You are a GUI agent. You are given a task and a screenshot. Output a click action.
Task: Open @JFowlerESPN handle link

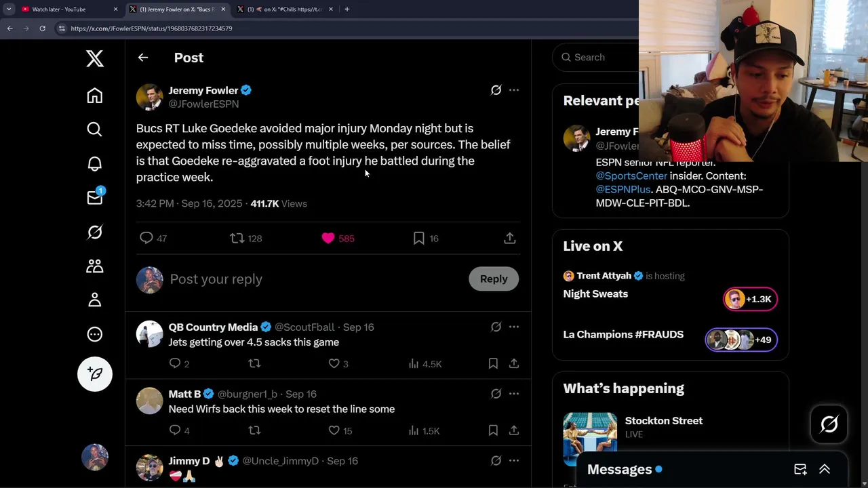tap(203, 104)
